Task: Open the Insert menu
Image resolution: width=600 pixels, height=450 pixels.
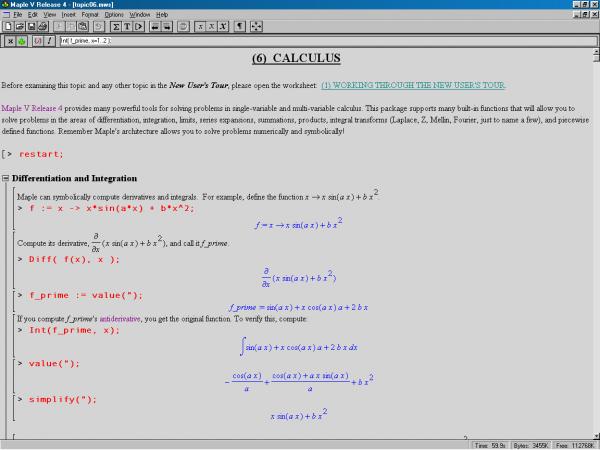Action: (68, 15)
